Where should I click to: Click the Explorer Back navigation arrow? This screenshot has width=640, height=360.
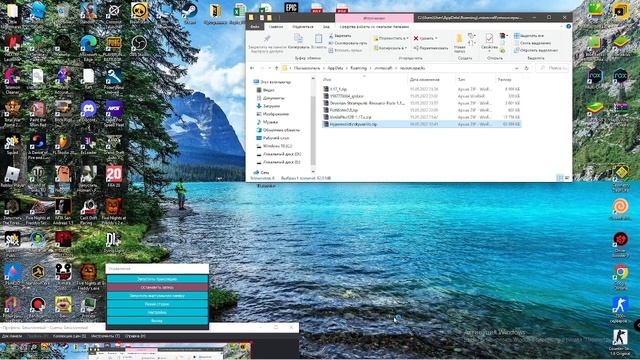[x=252, y=68]
